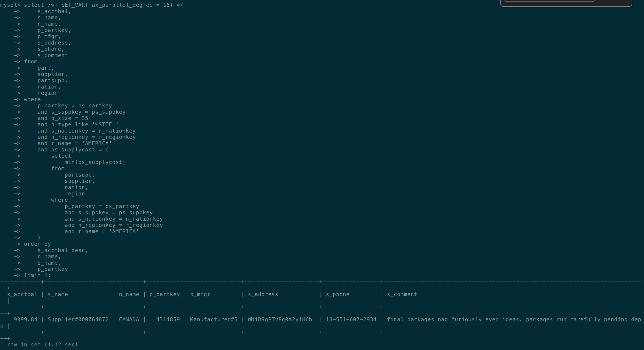Click the Manufacturer#5 result value
This screenshot has width=644, height=350.
click(x=213, y=320)
